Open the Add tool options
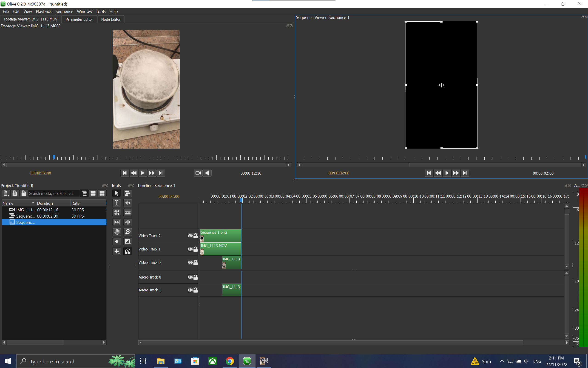588x368 pixels. pyautogui.click(x=117, y=251)
